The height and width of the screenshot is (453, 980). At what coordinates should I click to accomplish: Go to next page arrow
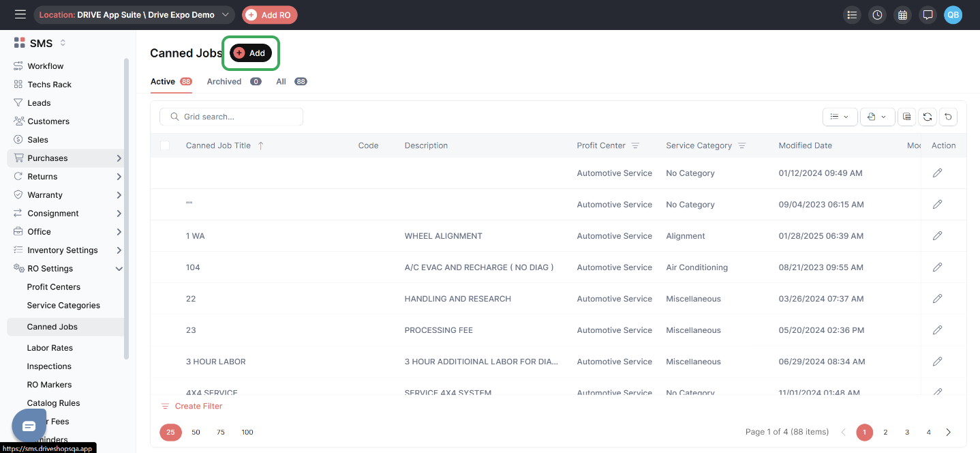point(949,432)
